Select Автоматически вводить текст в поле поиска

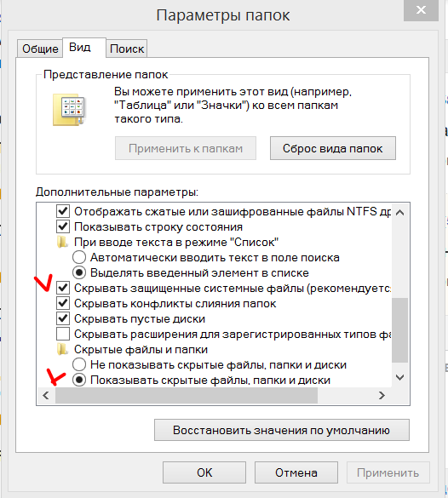tap(79, 257)
